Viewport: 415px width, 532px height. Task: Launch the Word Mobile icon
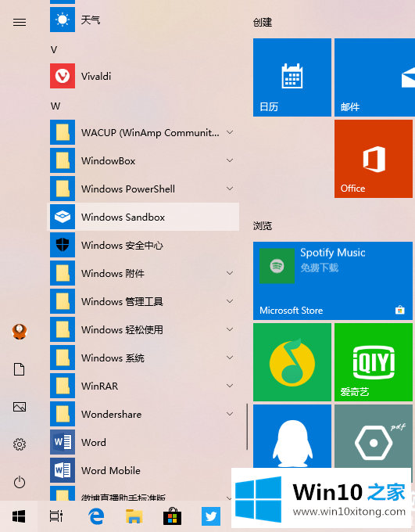63,470
